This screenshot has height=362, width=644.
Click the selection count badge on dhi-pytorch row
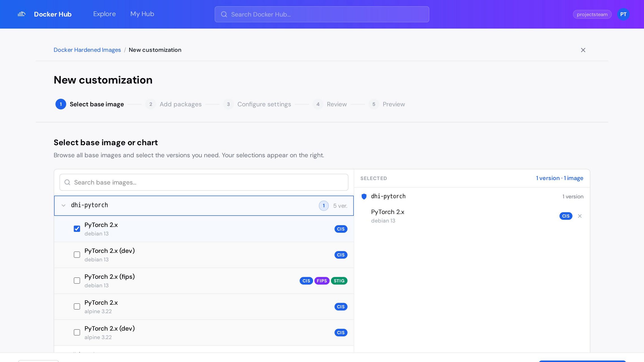click(x=324, y=206)
